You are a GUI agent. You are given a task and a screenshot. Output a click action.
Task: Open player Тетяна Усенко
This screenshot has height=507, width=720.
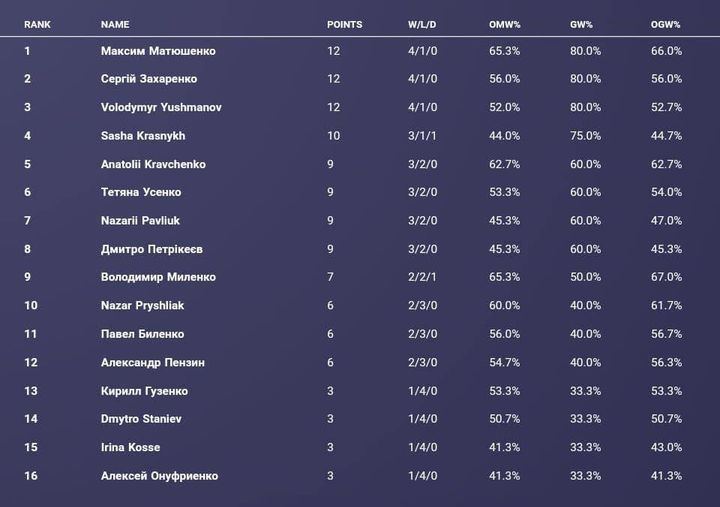[141, 192]
